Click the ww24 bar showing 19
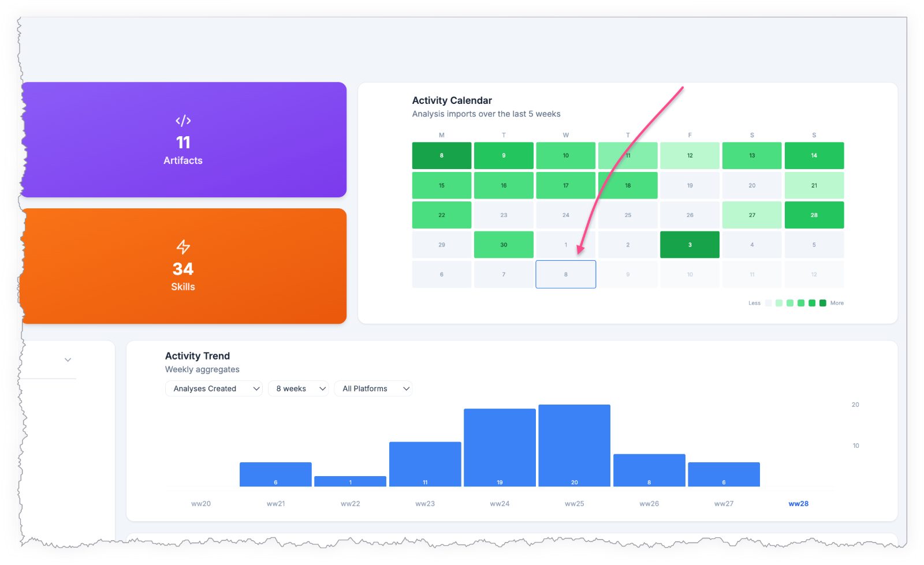 point(500,447)
